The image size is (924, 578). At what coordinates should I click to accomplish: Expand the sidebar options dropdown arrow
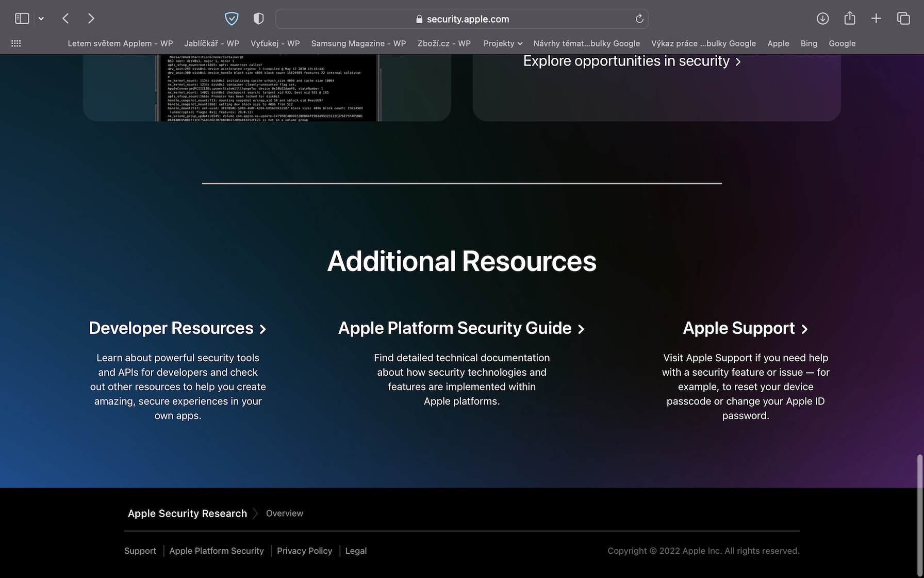[x=41, y=19]
